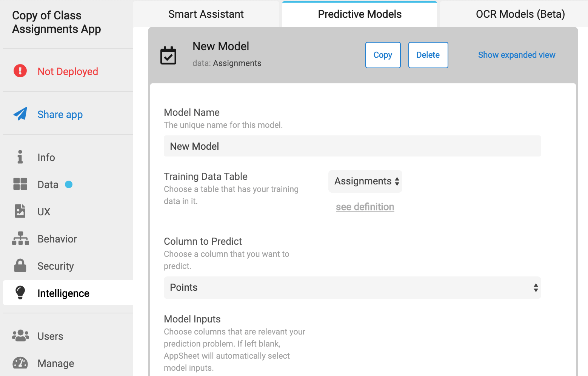588x376 pixels.
Task: Open the Info section icon
Action: pyautogui.click(x=20, y=157)
